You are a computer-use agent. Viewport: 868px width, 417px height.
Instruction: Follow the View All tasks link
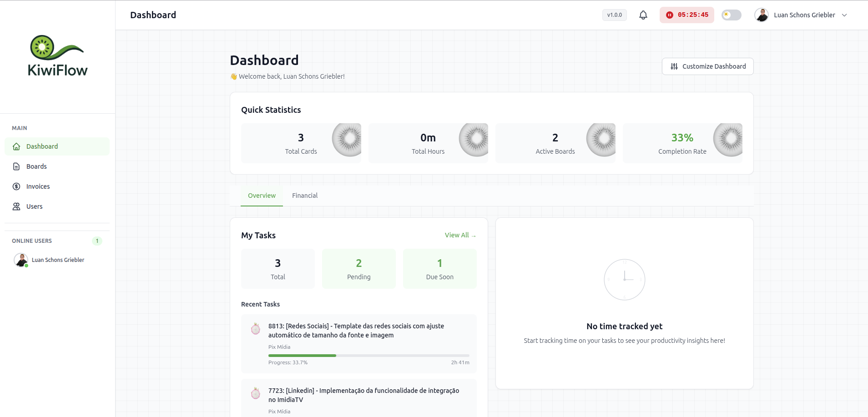pos(460,235)
